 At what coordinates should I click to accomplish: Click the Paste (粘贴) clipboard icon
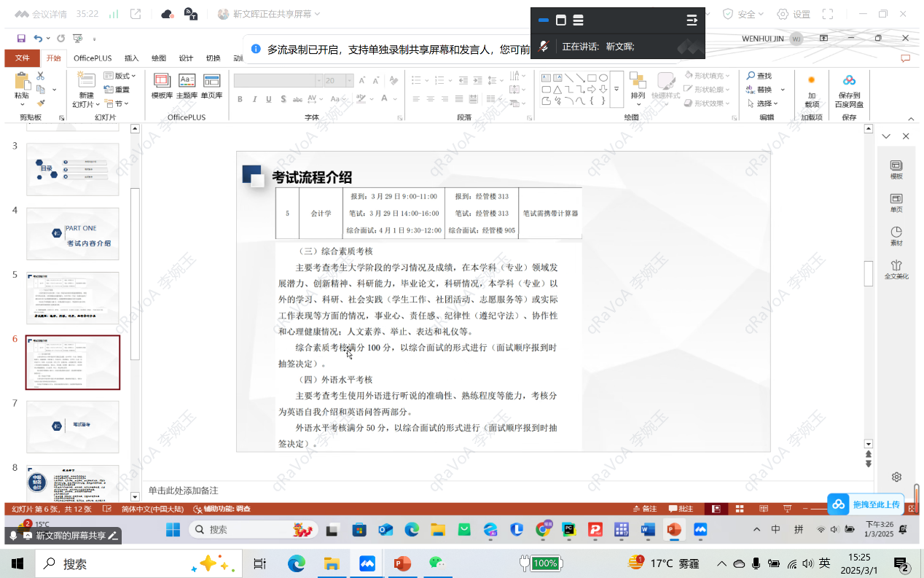coord(21,80)
